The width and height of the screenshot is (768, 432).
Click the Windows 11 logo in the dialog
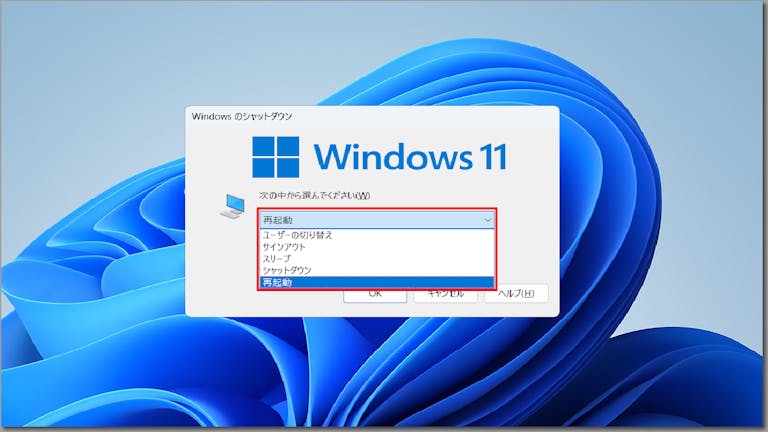click(380, 157)
